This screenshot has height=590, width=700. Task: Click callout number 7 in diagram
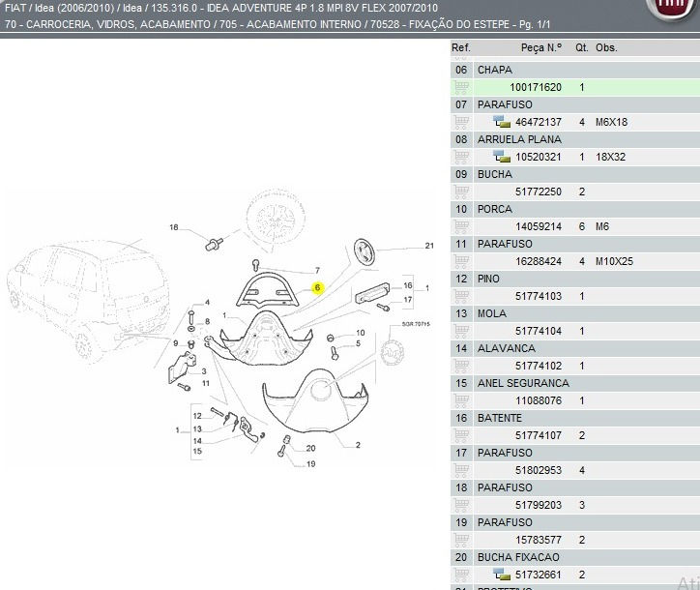pos(317,271)
